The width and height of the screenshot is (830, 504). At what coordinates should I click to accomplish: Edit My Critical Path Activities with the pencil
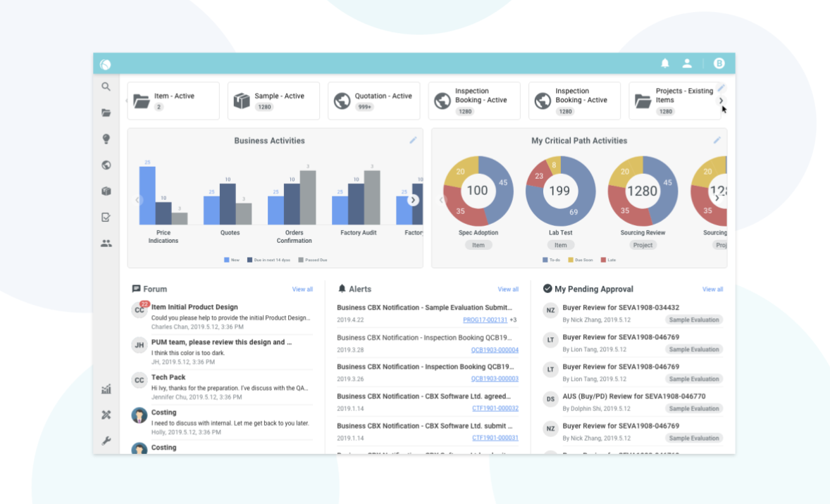click(x=717, y=140)
